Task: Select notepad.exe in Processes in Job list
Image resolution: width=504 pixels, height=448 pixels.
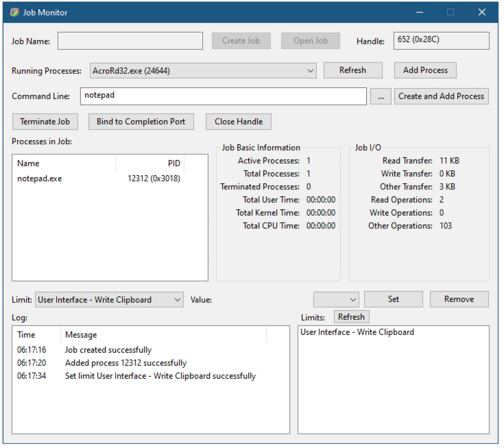Action: (x=99, y=179)
